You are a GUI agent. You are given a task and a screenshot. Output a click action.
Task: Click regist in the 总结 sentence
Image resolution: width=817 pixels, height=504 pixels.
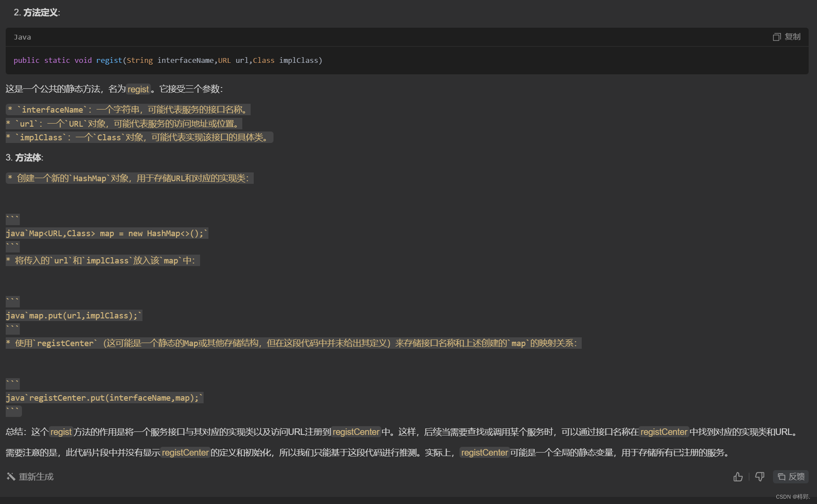[x=61, y=432]
